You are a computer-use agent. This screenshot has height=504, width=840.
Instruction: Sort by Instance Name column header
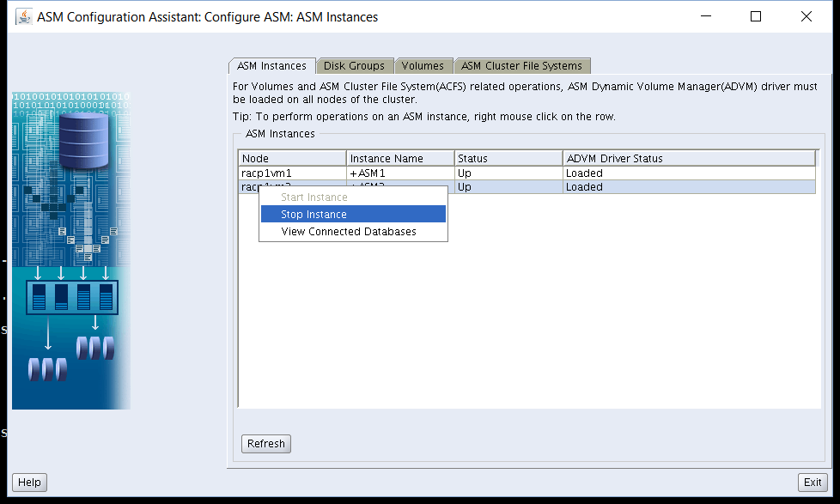pos(400,159)
